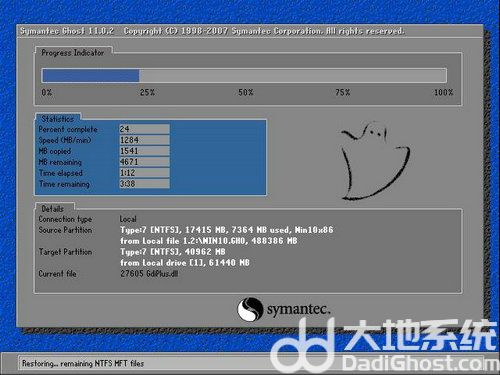The image size is (500, 375).
Task: Click the 100% label of progress indicator
Action: tap(443, 92)
